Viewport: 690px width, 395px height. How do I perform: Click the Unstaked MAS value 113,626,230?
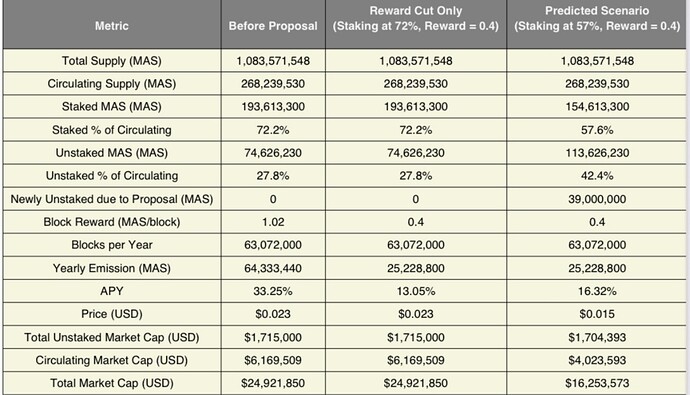[x=597, y=153]
